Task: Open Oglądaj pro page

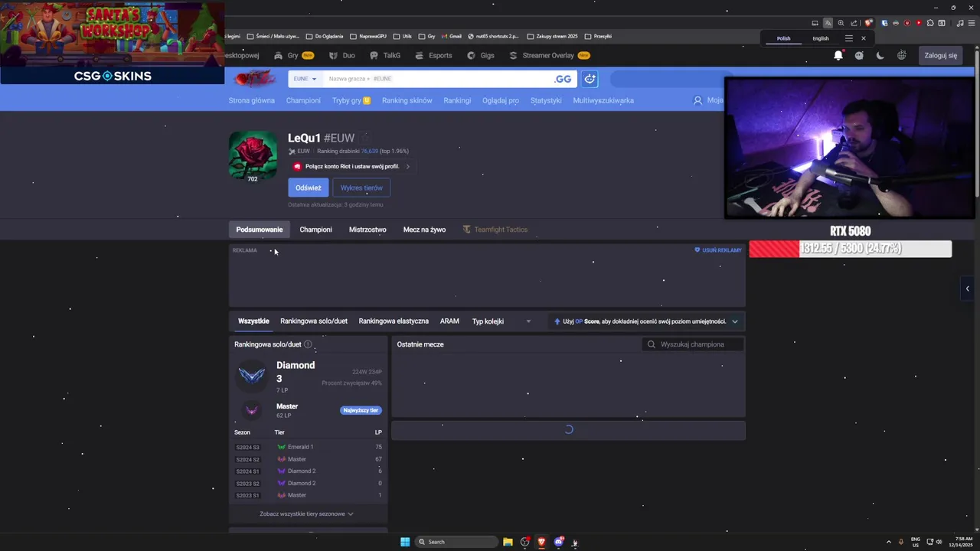Action: (x=501, y=100)
